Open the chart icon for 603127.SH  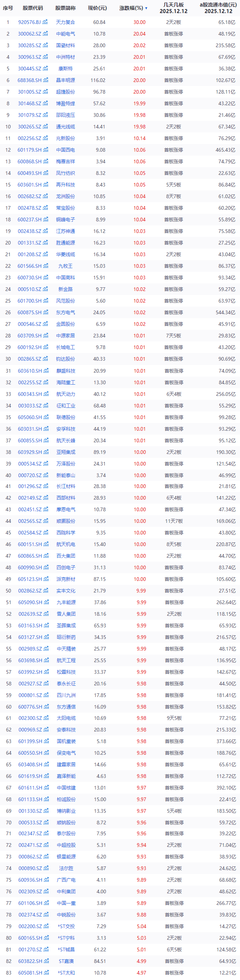(x=46, y=637)
